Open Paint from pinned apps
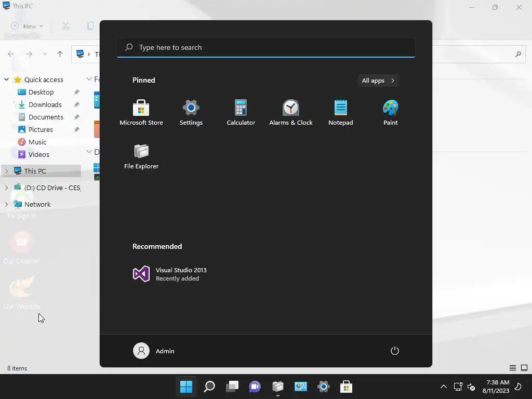Image resolution: width=532 pixels, height=399 pixels. click(391, 112)
